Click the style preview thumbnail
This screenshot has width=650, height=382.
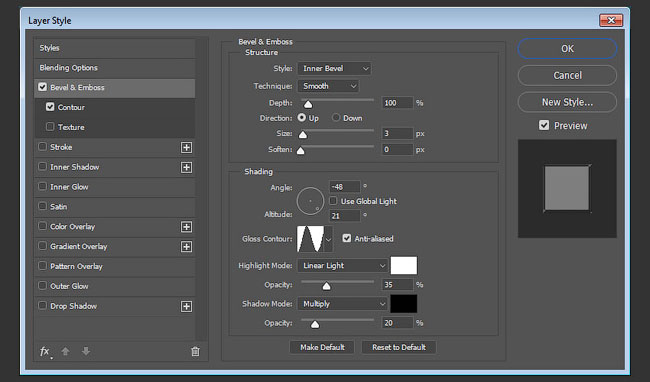(x=567, y=189)
